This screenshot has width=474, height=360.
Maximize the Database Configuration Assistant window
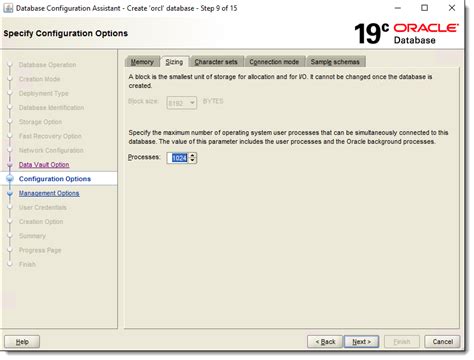tap(424, 8)
